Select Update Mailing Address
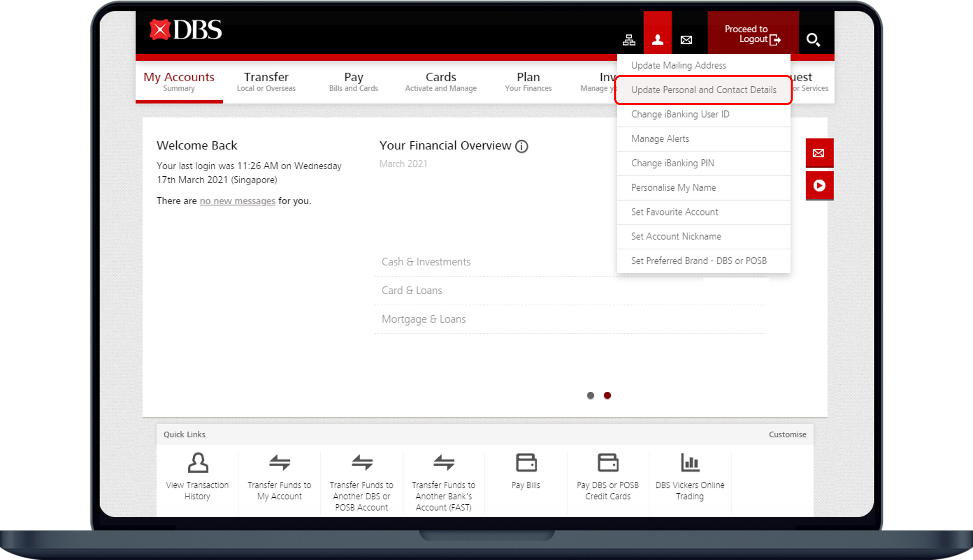This screenshot has width=973, height=560. (703, 66)
